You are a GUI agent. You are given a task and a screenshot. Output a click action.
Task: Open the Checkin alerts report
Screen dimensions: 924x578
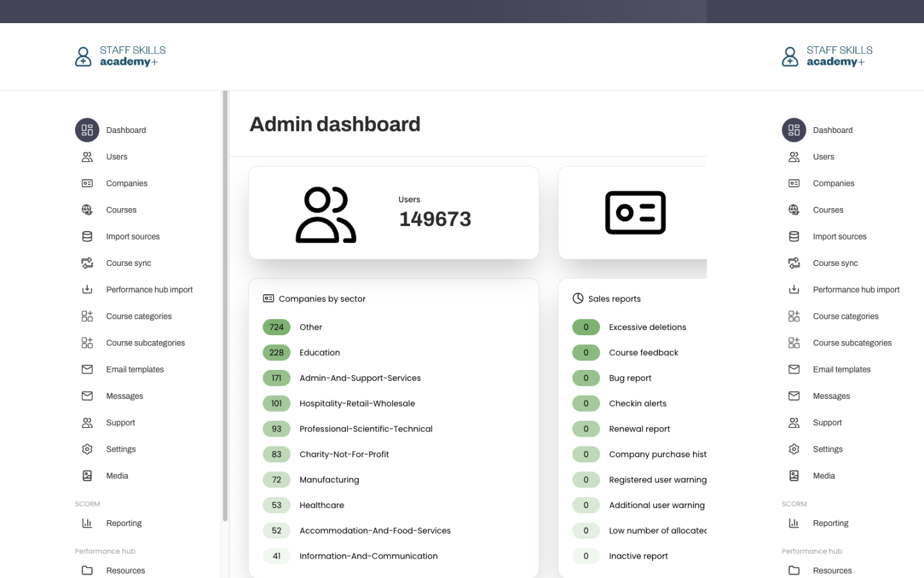638,403
